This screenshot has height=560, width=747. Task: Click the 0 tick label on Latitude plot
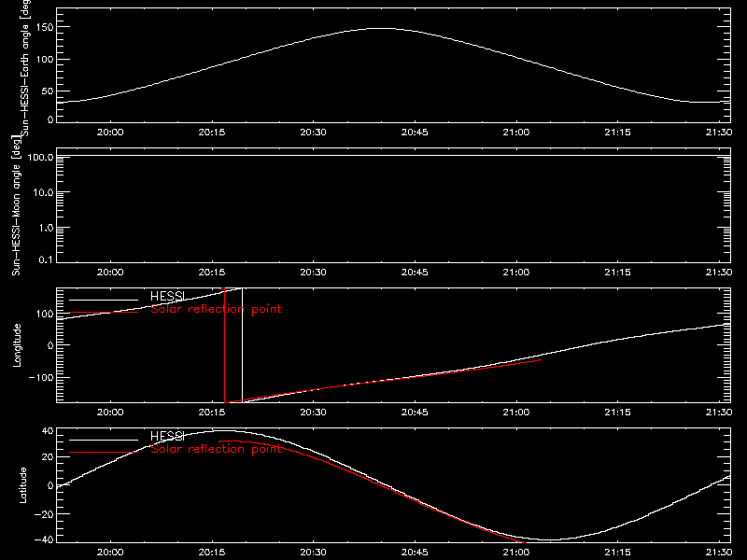50,485
